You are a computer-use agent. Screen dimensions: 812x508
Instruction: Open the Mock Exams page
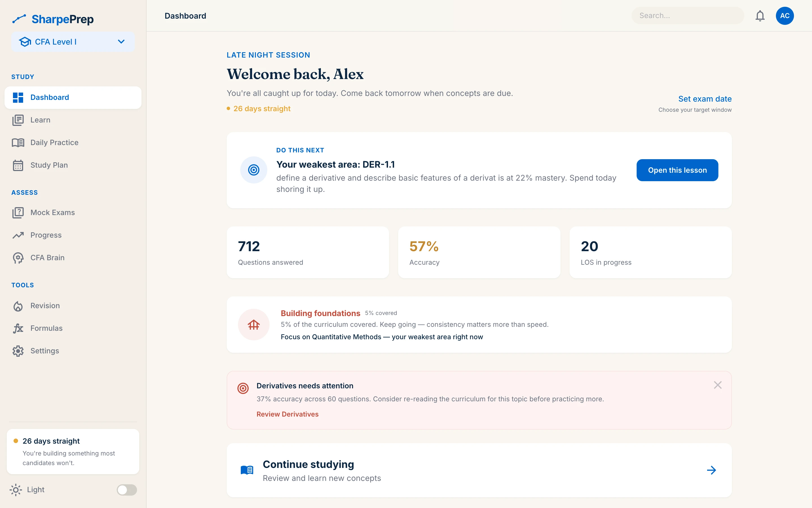coord(73,212)
